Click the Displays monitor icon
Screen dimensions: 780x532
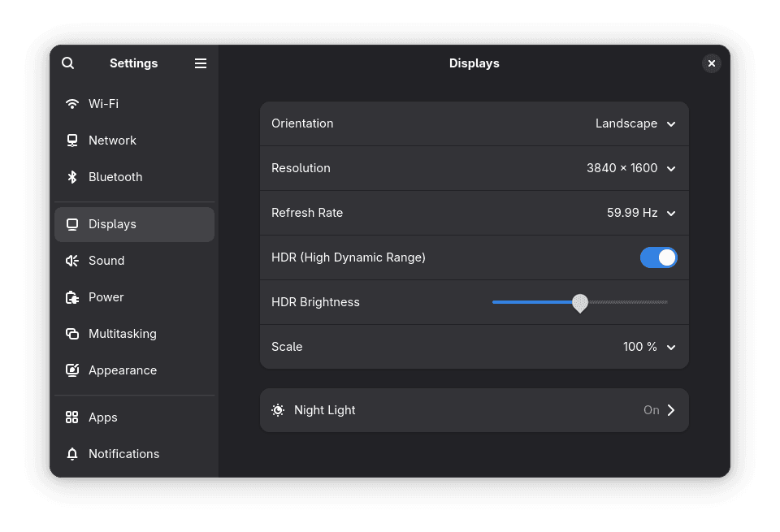coord(72,224)
